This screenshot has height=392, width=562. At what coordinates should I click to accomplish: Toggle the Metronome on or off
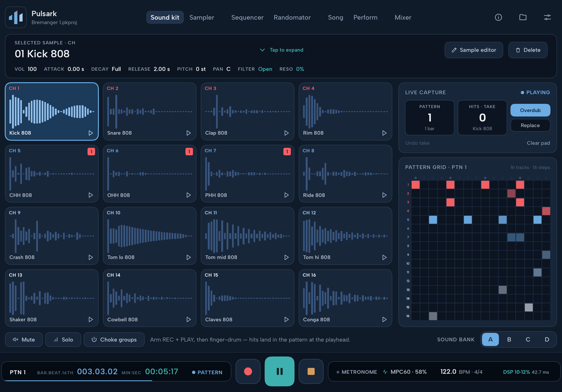click(x=356, y=372)
